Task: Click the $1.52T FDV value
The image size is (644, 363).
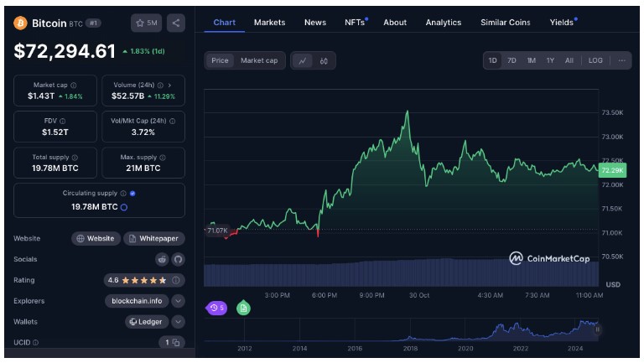Action: [55, 132]
